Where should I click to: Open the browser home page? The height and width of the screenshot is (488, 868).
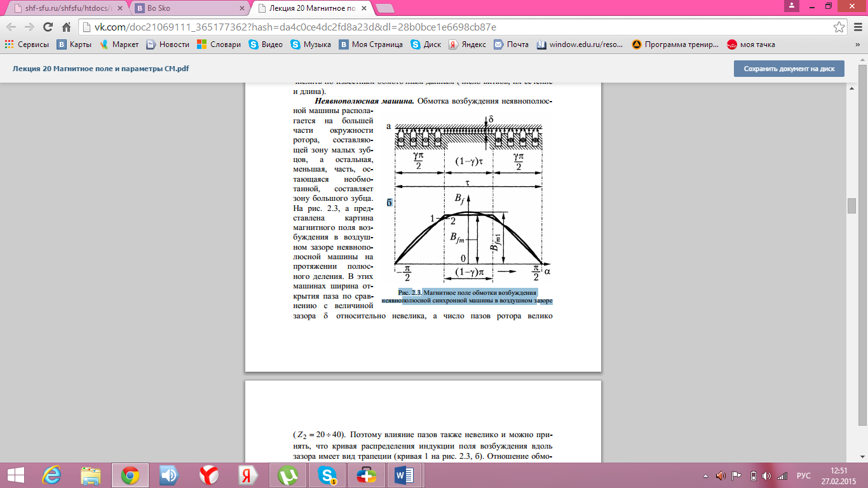(x=66, y=27)
